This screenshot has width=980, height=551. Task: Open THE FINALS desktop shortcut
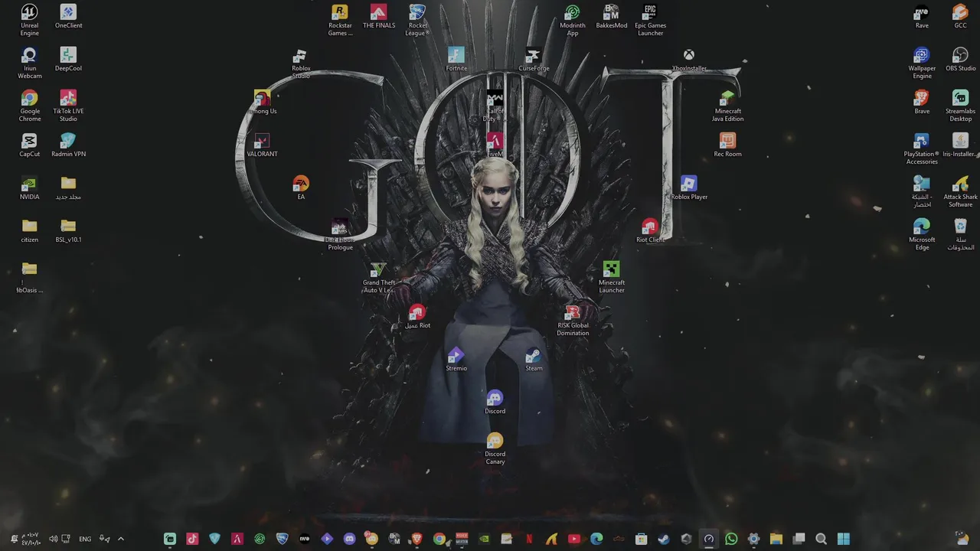(x=379, y=17)
